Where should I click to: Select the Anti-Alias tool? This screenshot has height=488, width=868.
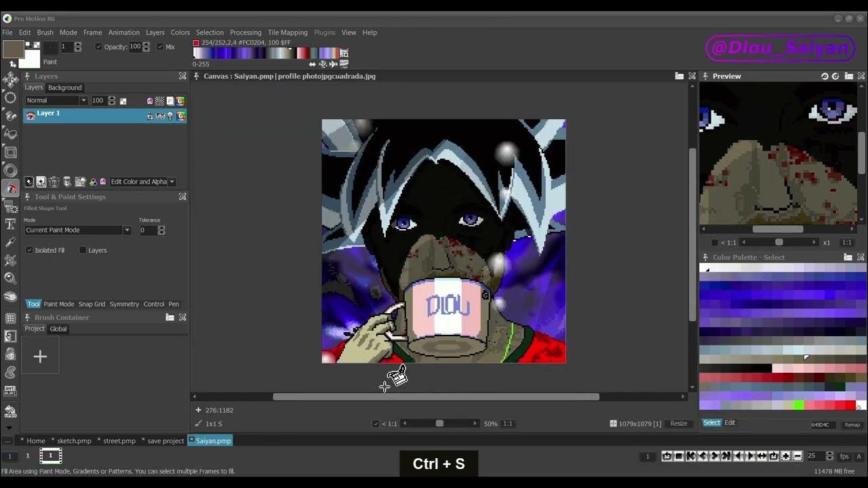pos(10,392)
